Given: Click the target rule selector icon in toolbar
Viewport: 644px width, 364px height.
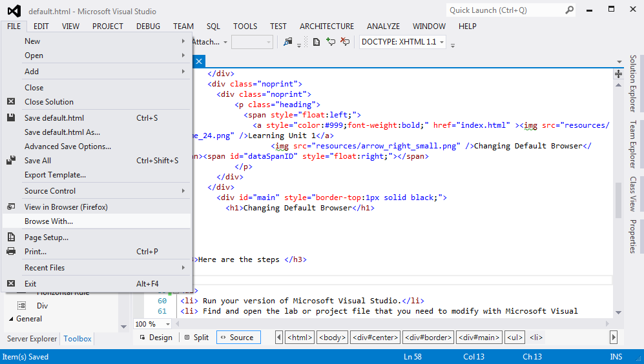Looking at the screenshot, I should [x=287, y=42].
